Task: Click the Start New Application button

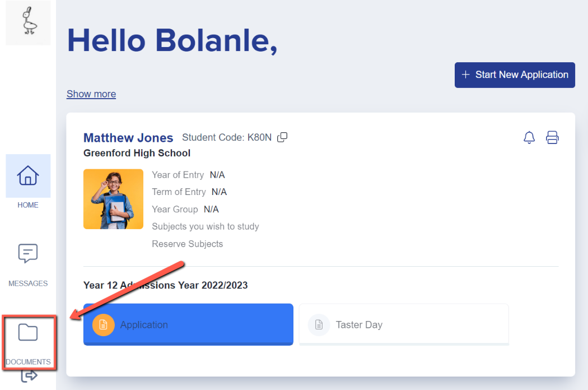Action: (515, 75)
